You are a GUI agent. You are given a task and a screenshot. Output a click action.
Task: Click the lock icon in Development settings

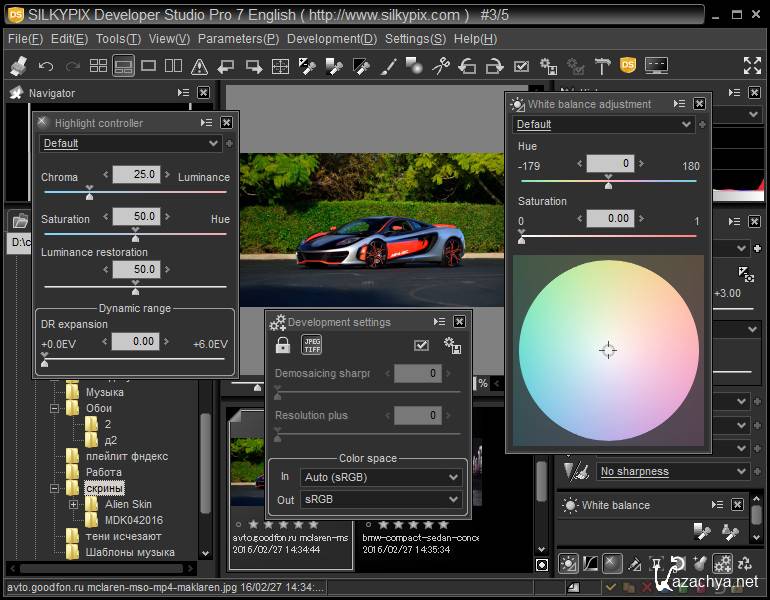pyautogui.click(x=283, y=345)
